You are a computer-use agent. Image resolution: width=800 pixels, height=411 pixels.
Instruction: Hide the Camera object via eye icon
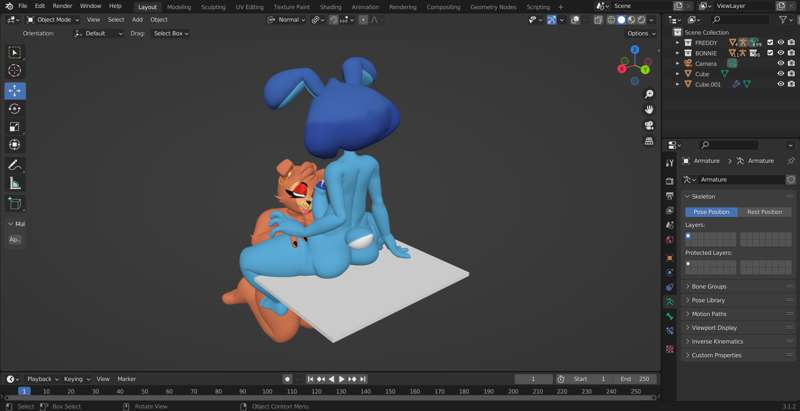pyautogui.click(x=781, y=63)
